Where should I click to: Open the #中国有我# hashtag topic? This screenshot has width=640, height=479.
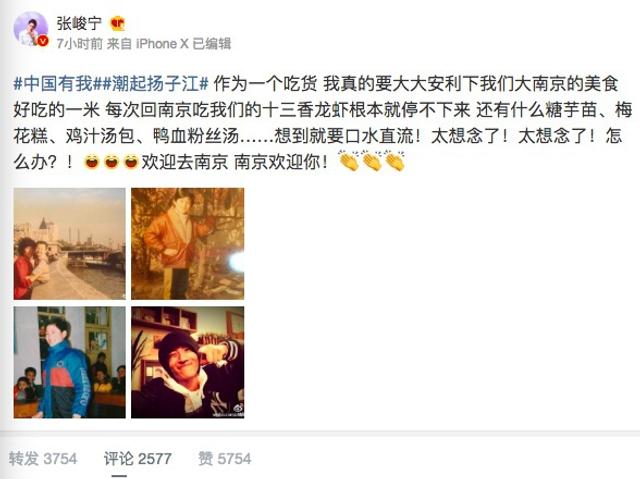[53, 84]
